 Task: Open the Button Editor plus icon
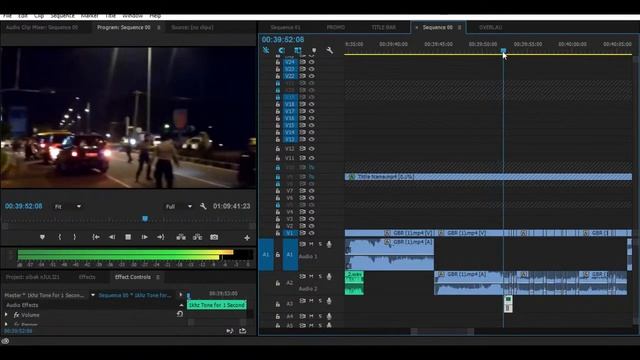pos(247,238)
